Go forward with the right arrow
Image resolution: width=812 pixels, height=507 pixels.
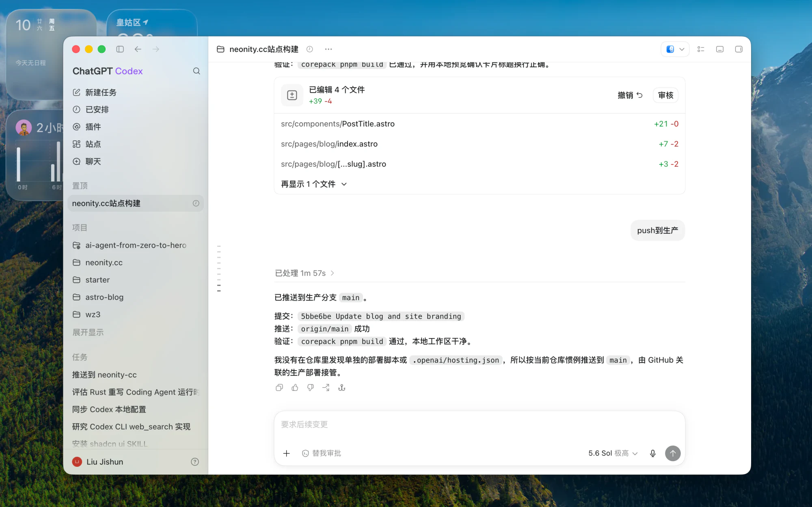click(x=156, y=49)
